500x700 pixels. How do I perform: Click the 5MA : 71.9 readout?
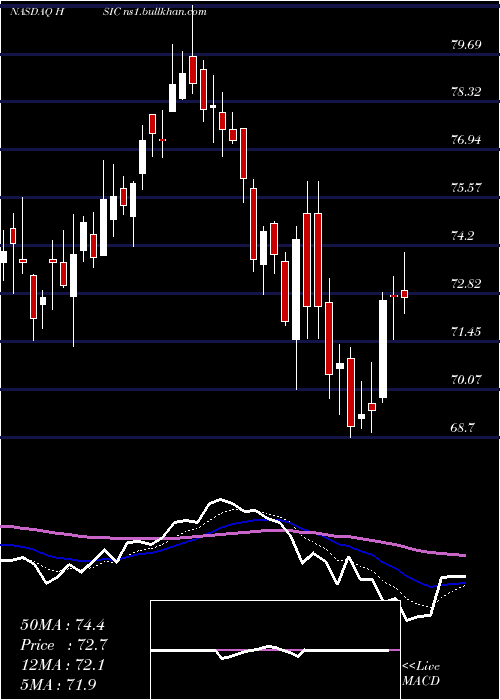[58, 684]
